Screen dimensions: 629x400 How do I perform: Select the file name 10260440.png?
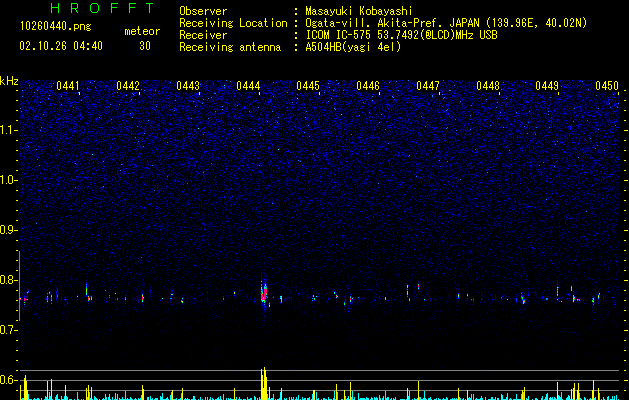pos(56,26)
